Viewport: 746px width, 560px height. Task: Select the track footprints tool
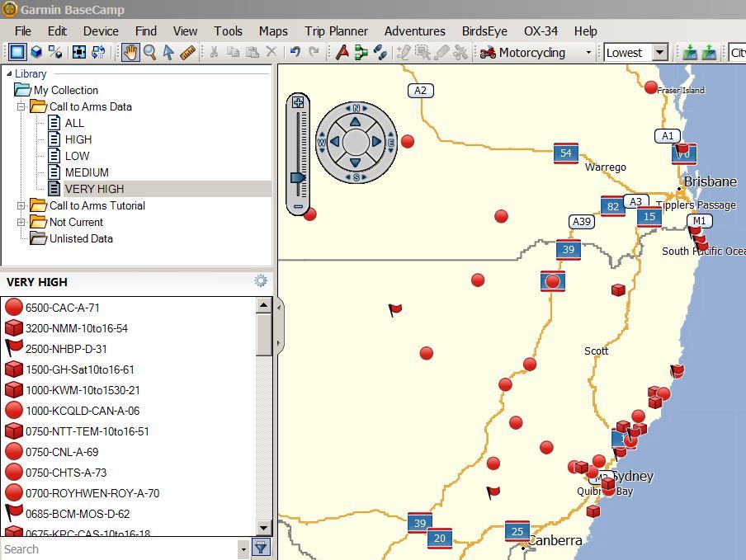click(x=380, y=52)
